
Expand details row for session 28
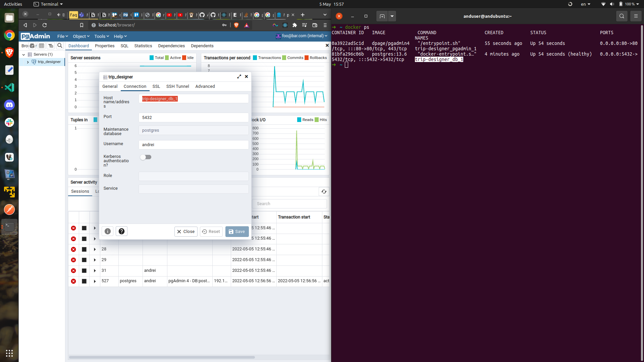[95, 249]
